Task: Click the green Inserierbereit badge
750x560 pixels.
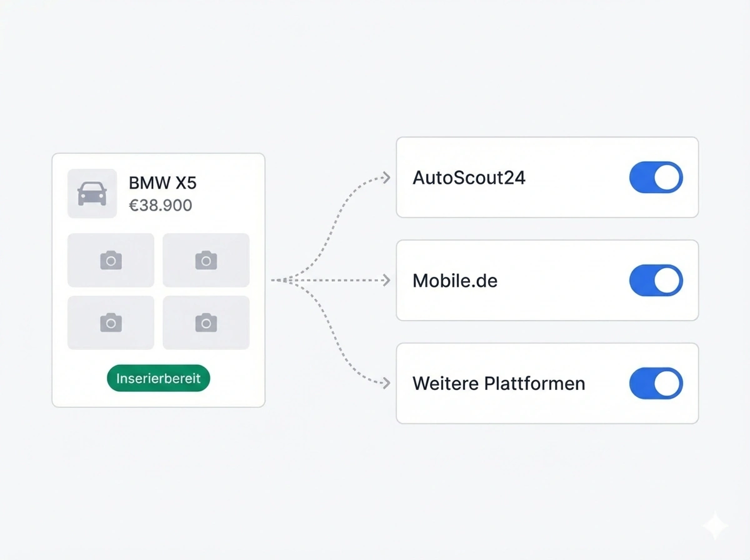Action: click(x=158, y=379)
